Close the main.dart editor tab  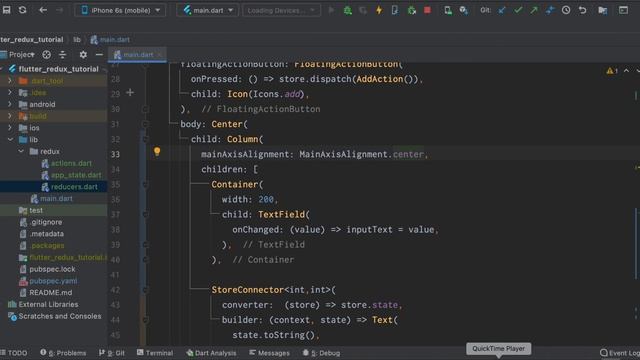pyautogui.click(x=160, y=54)
